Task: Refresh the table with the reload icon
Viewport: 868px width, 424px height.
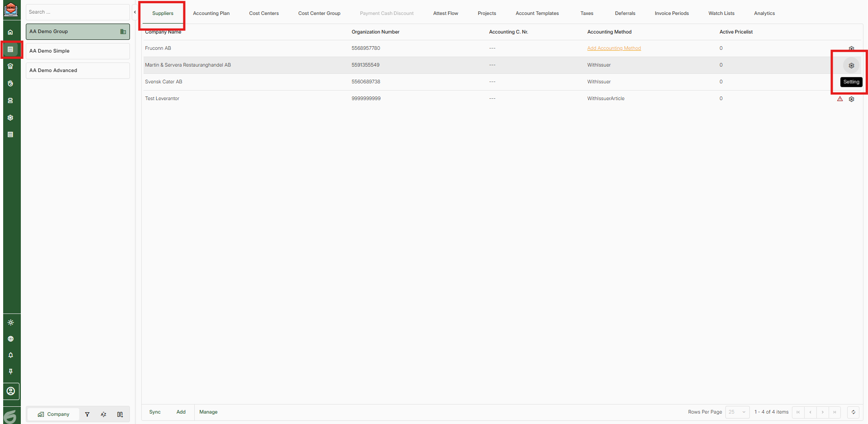Action: point(853,412)
